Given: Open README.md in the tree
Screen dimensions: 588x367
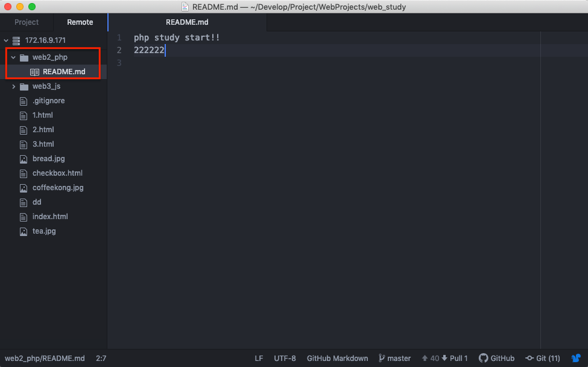Looking at the screenshot, I should 64,72.
